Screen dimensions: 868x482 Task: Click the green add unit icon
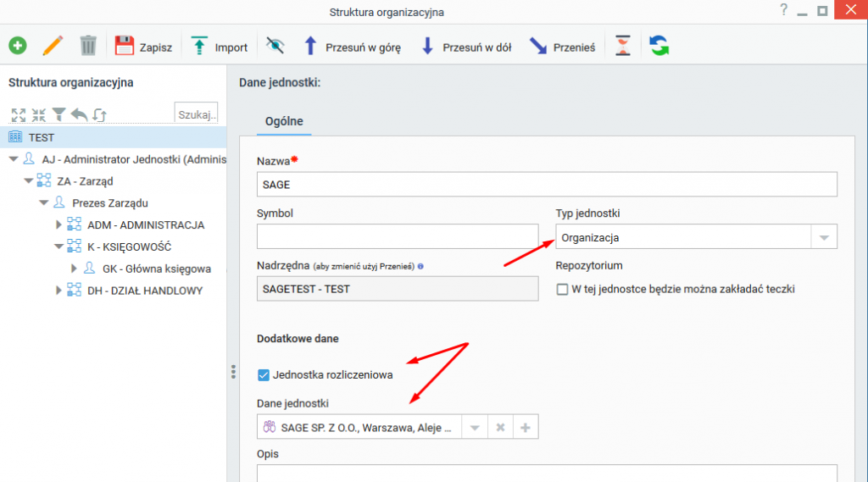click(x=18, y=46)
